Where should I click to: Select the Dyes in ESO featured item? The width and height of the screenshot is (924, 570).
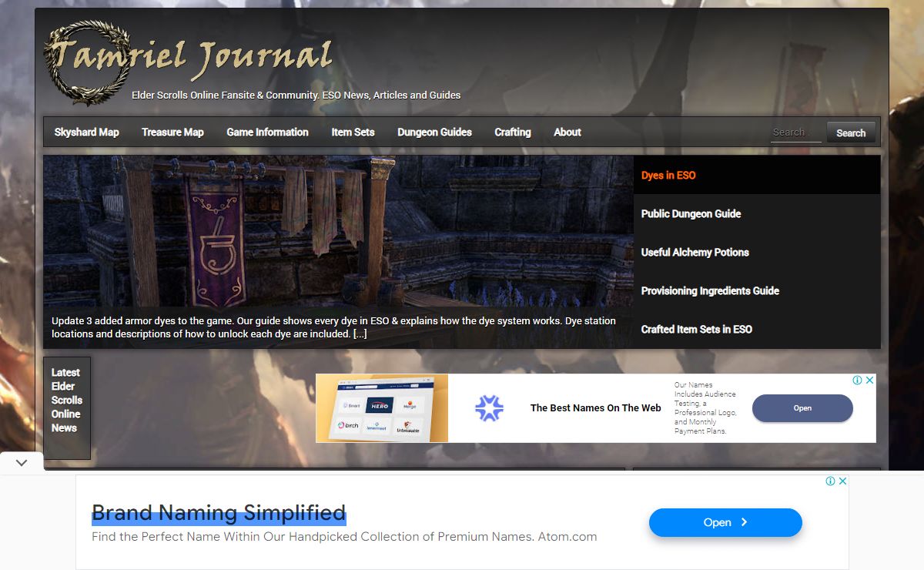[x=757, y=175]
